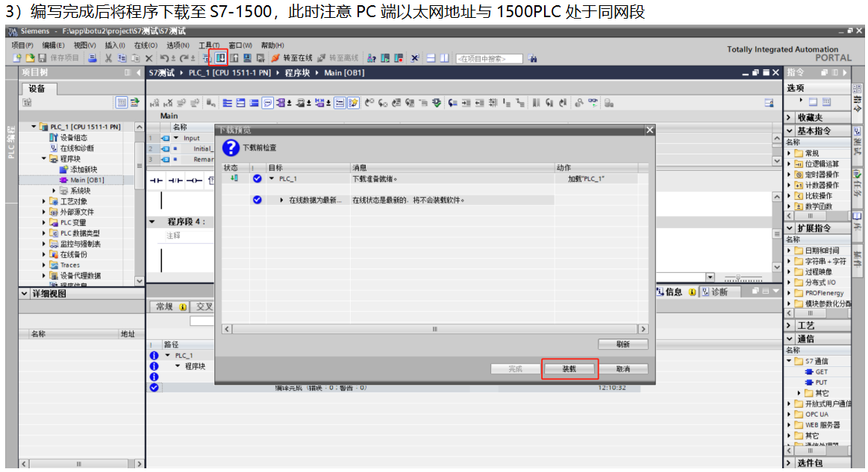
Task: Click the collapse project tree arrow icon
Action: (138, 72)
